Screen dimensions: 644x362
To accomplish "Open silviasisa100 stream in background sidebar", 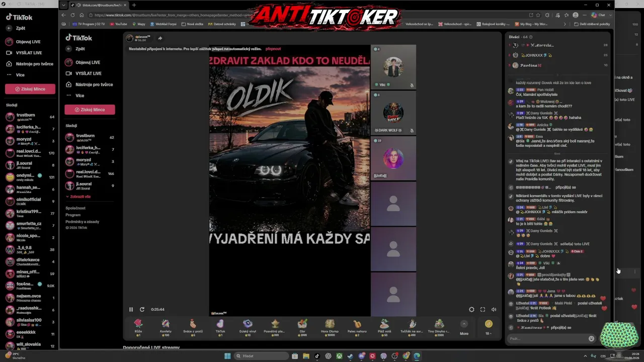I will [30, 322].
